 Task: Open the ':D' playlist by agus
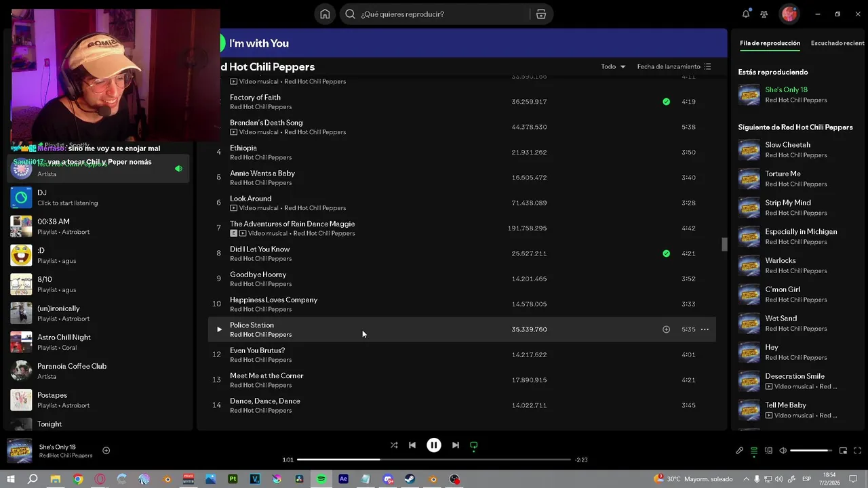pyautogui.click(x=99, y=256)
